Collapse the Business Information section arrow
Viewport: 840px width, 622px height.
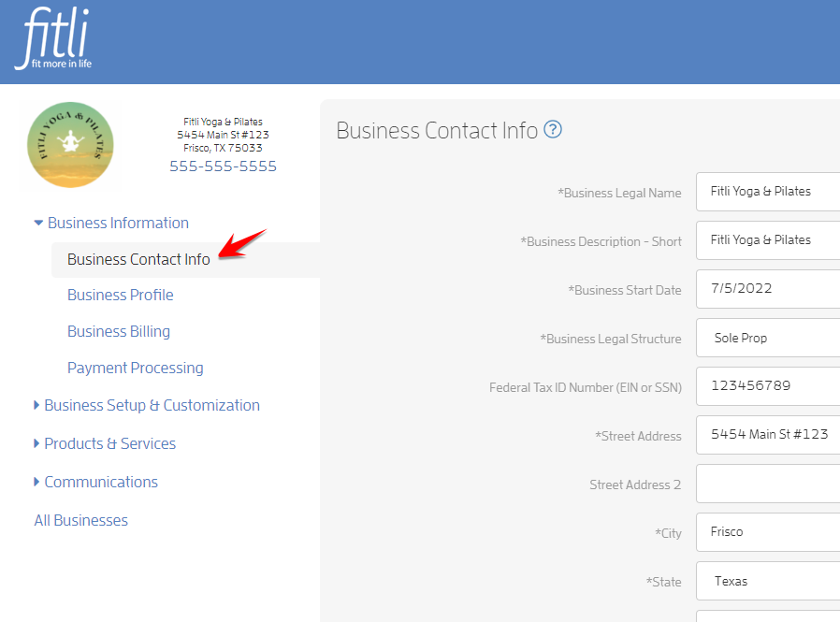click(38, 223)
